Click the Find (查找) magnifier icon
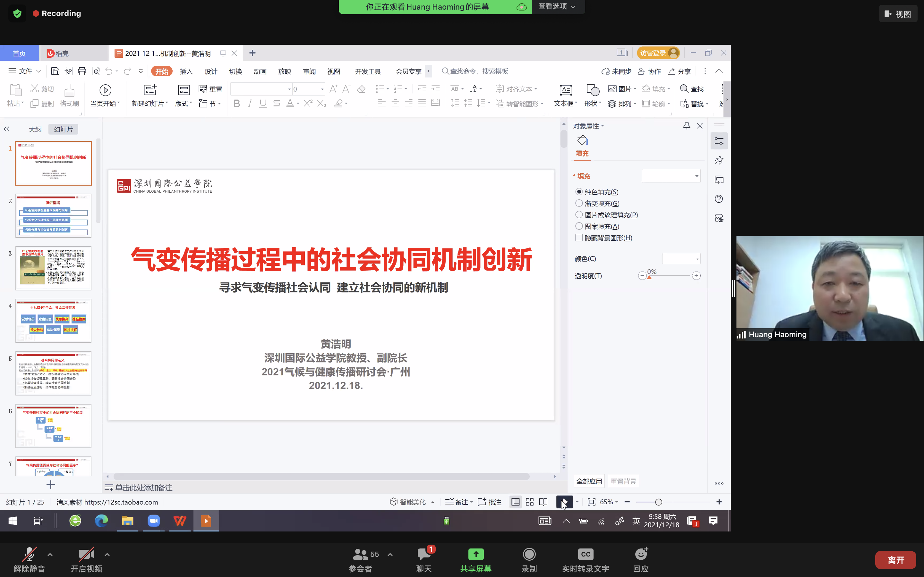The image size is (924, 577). pyautogui.click(x=684, y=89)
